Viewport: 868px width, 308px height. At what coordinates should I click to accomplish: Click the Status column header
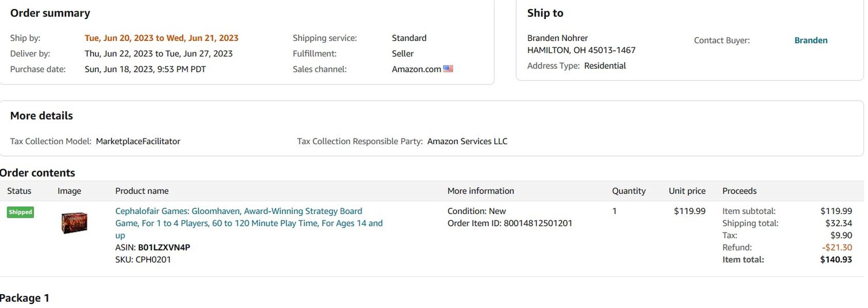(19, 191)
